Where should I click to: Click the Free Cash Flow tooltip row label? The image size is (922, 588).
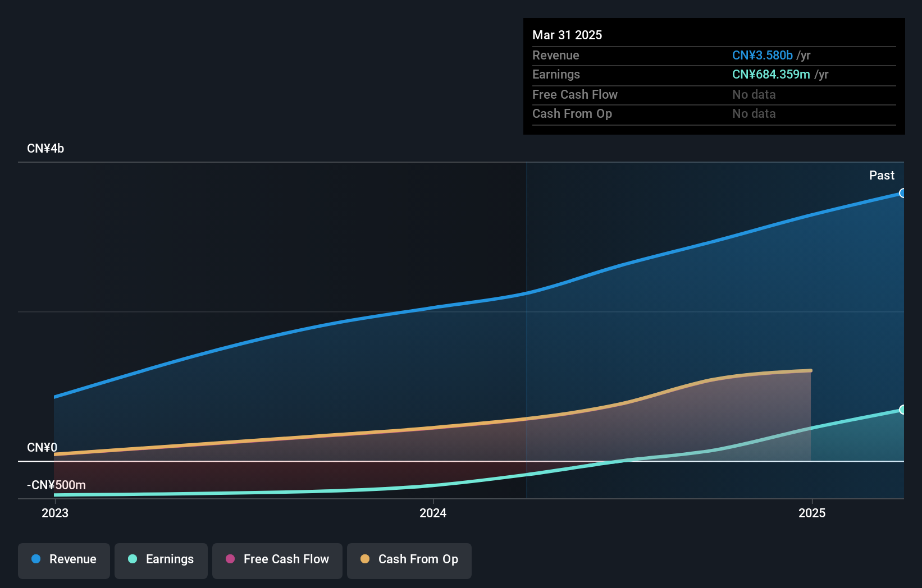575,95
